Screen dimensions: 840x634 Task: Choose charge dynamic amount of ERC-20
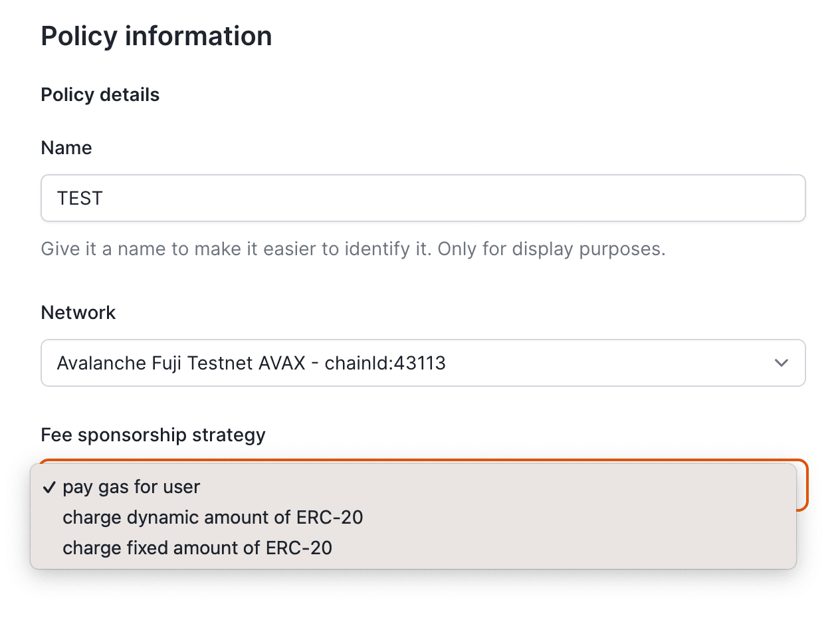[413, 518]
